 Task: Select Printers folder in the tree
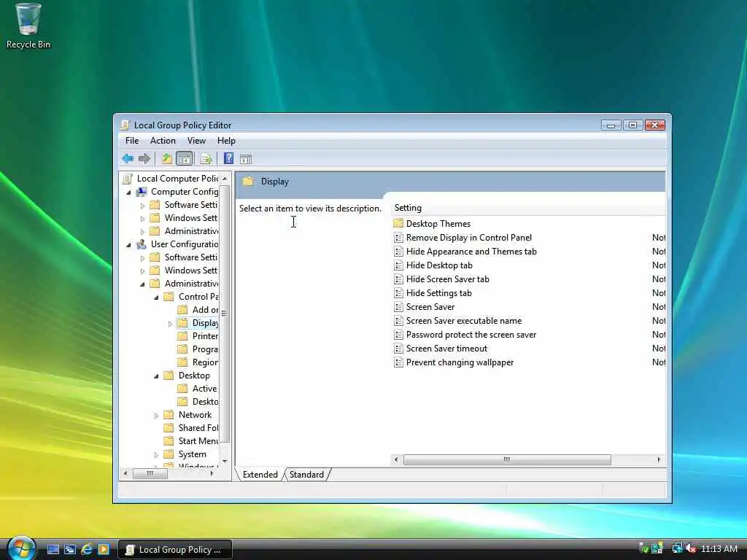click(x=205, y=336)
